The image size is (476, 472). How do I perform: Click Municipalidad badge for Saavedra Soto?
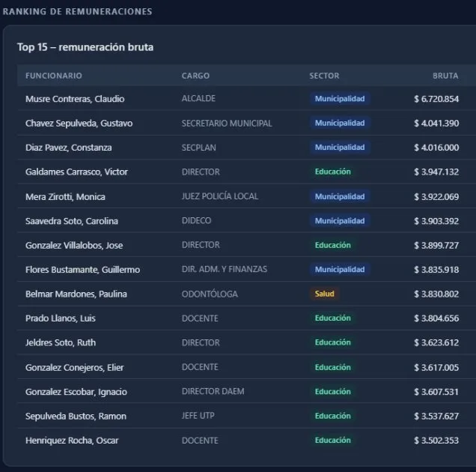click(340, 221)
